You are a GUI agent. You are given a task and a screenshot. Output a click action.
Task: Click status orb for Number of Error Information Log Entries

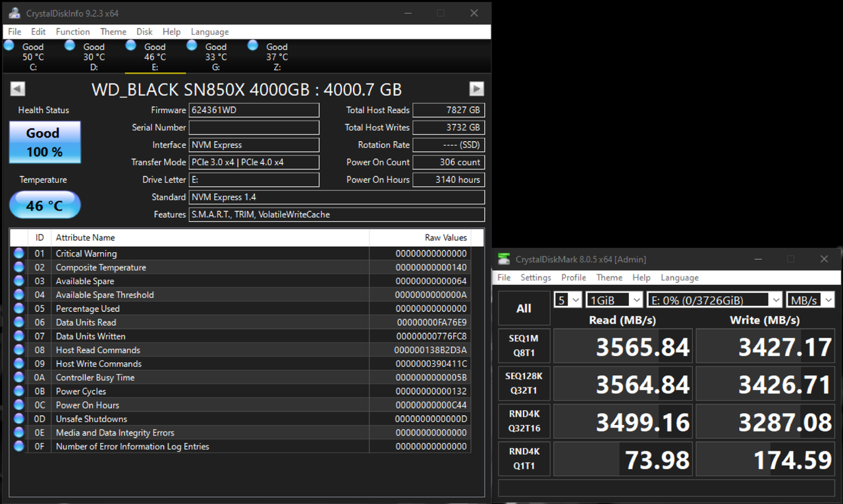point(19,447)
